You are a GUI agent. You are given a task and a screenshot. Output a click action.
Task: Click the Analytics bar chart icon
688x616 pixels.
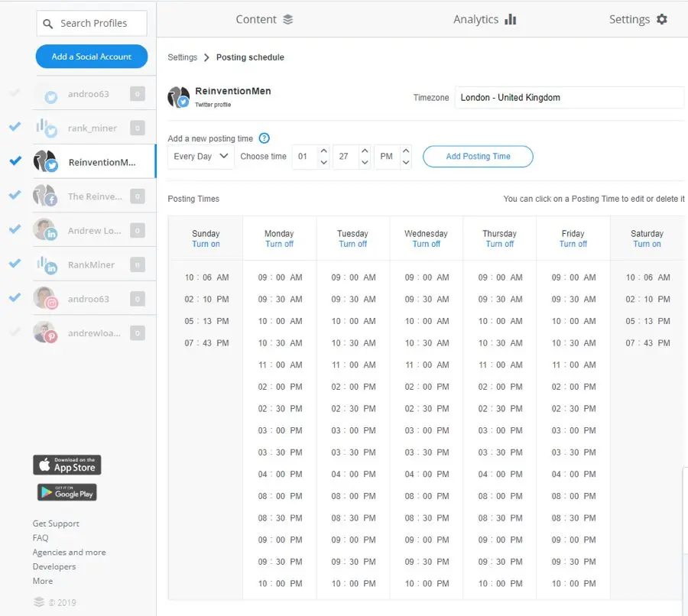click(511, 20)
